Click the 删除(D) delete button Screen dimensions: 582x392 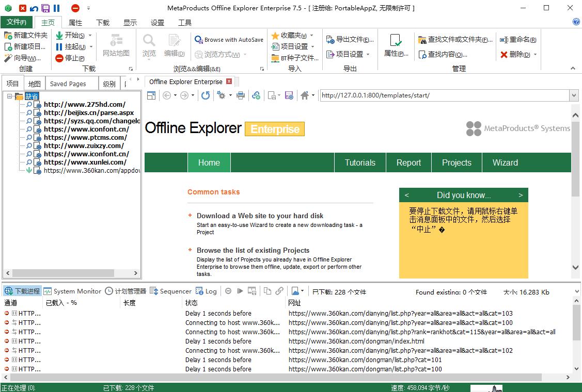click(x=515, y=54)
